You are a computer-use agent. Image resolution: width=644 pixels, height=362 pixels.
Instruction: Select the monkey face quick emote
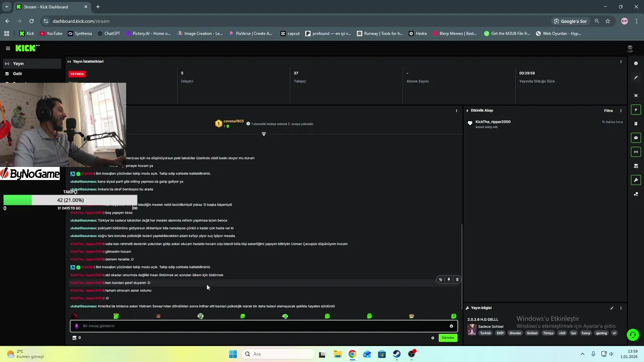(412, 316)
